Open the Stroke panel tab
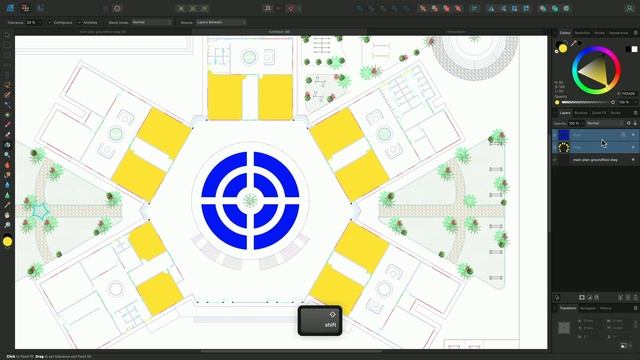This screenshot has width=640, height=360. tap(599, 33)
